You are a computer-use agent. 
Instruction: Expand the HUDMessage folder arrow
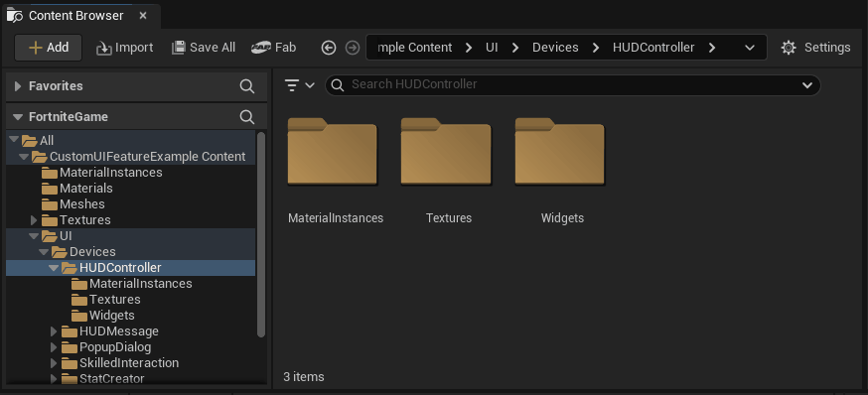point(54,331)
